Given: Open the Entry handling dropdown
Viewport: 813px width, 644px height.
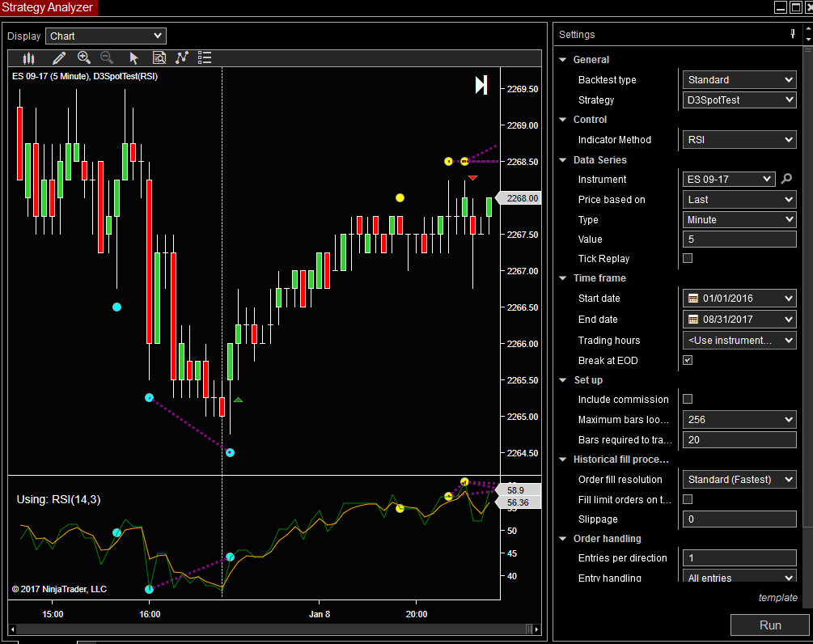Looking at the screenshot, I should (x=739, y=577).
